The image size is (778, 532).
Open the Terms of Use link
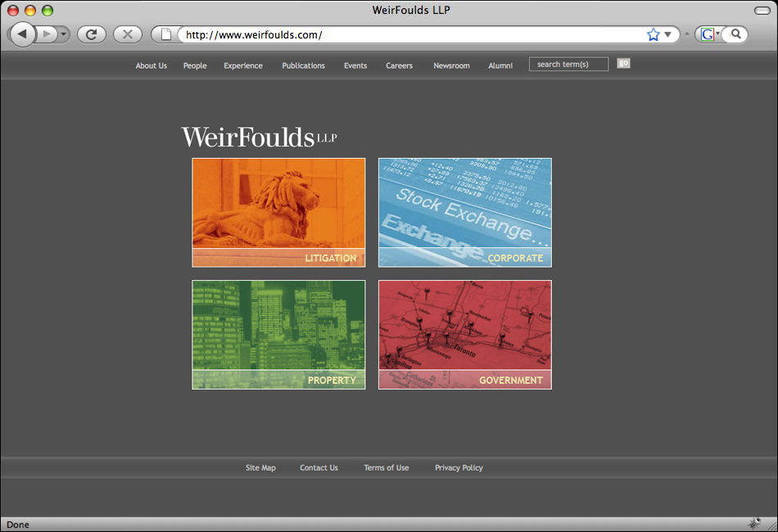387,467
